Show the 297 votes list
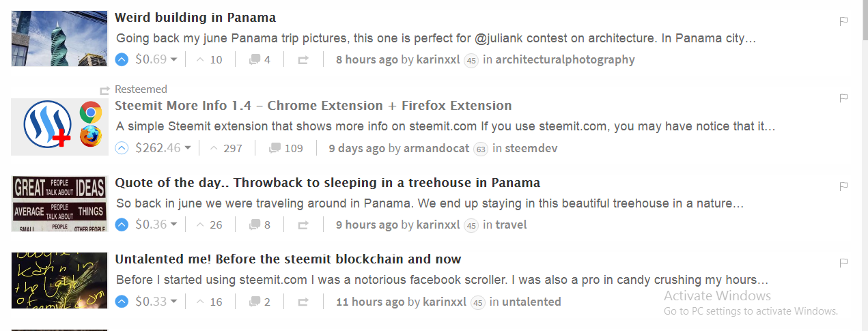Viewport: 868px width, 331px height. pos(225,148)
